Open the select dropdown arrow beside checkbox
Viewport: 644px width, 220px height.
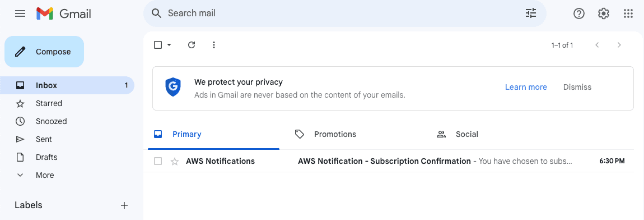(169, 45)
